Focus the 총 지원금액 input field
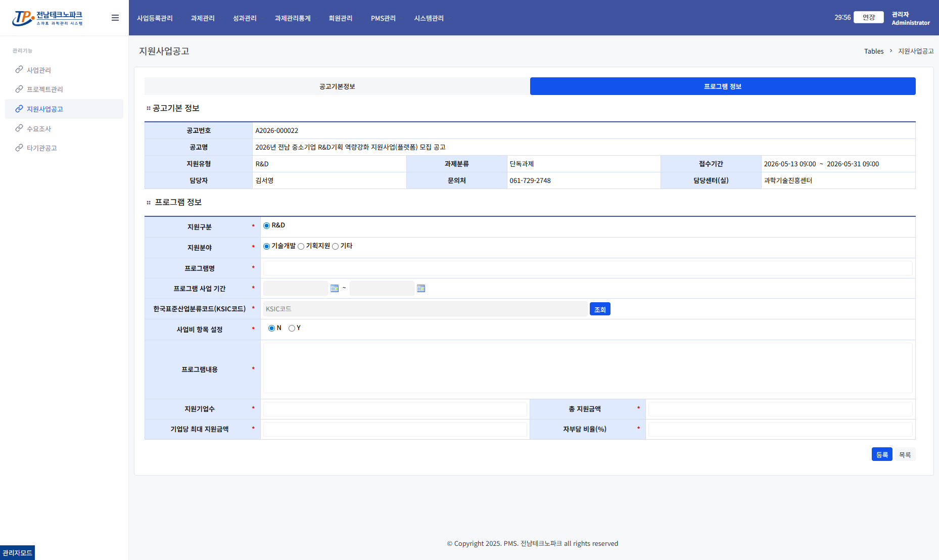Screen dimensions: 939x560 point(780,409)
